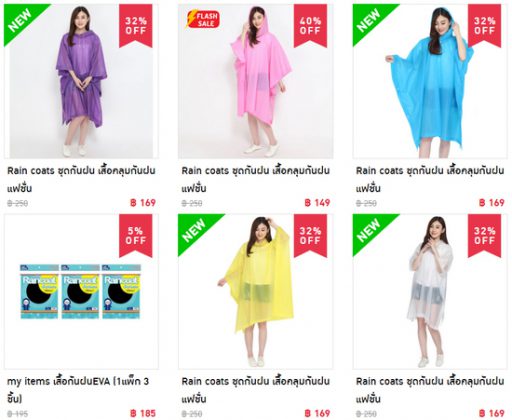This screenshot has height=420, width=512.
Task: Open the yellow Rain coats product title
Action: pyautogui.click(x=256, y=390)
